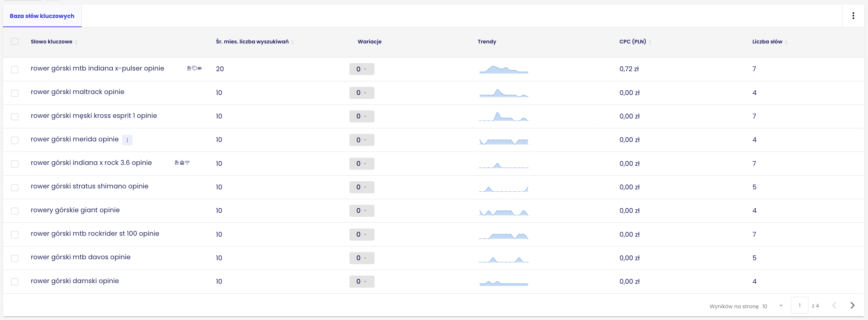Image resolution: width=868 pixels, height=320 pixels.
Task: Switch to Baza słów kluczowych tab
Action: coord(42,16)
